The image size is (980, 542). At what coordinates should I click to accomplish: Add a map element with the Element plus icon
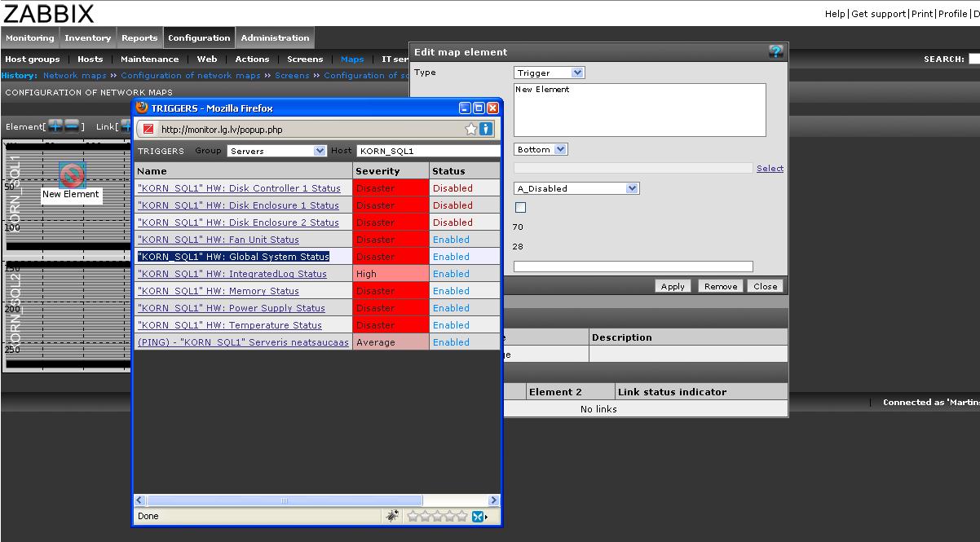coord(55,126)
